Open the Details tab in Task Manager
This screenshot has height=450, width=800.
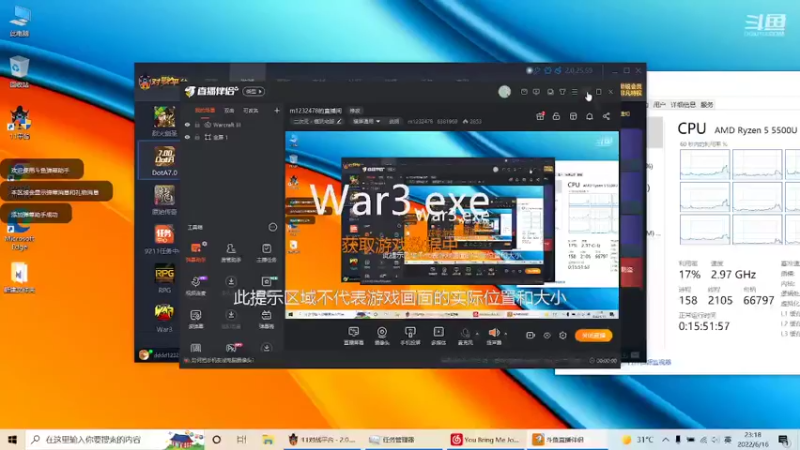pyautogui.click(x=683, y=105)
